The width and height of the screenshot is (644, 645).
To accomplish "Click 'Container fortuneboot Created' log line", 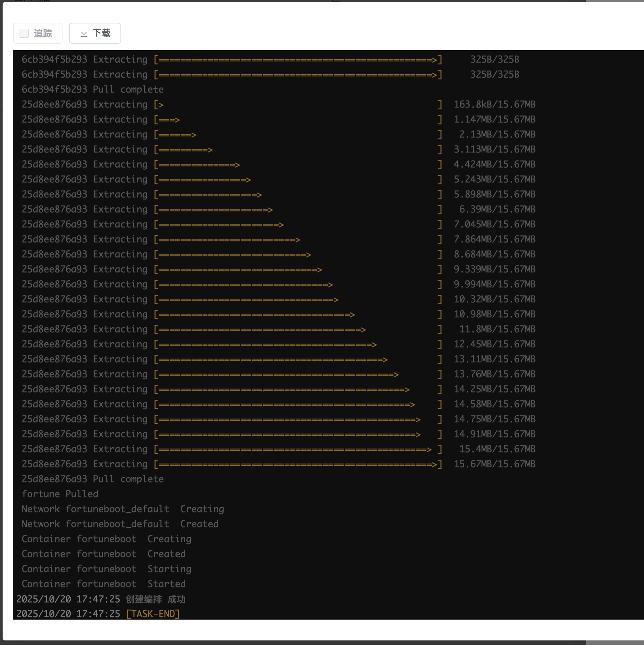I will click(x=104, y=553).
